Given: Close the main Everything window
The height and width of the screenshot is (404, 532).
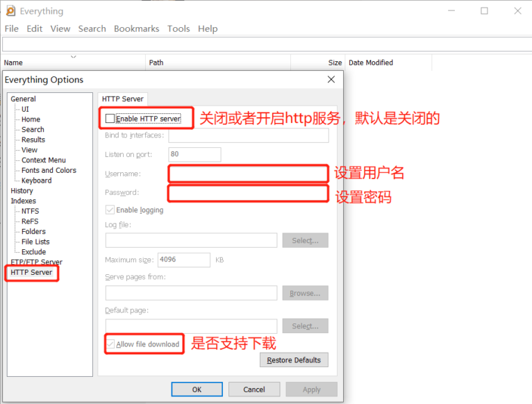Looking at the screenshot, I should point(517,11).
